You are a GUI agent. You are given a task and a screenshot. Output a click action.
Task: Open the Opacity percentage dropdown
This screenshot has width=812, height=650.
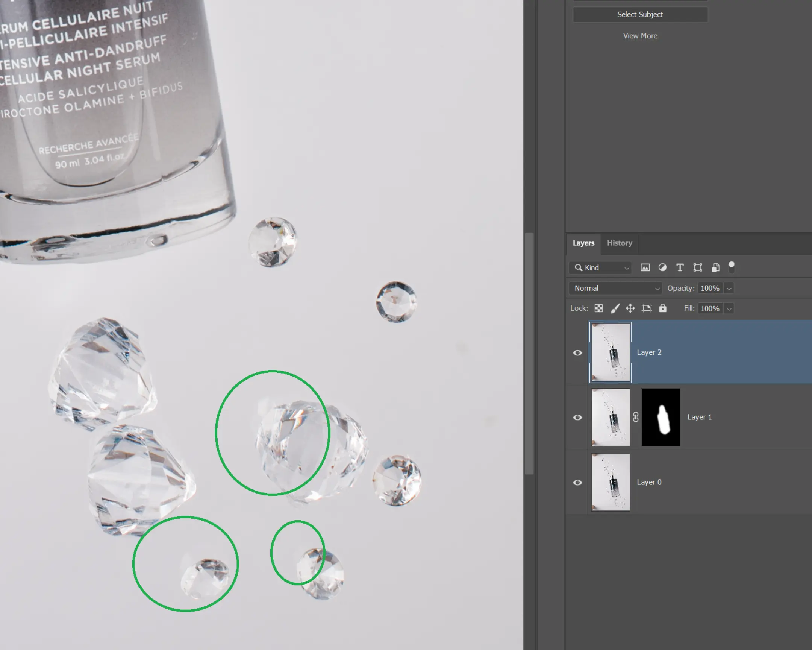730,288
